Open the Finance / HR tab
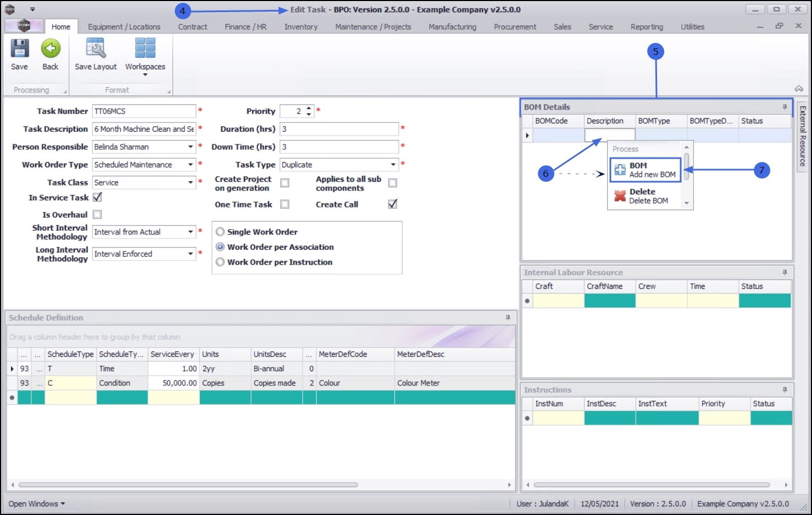The image size is (812, 515). [246, 26]
